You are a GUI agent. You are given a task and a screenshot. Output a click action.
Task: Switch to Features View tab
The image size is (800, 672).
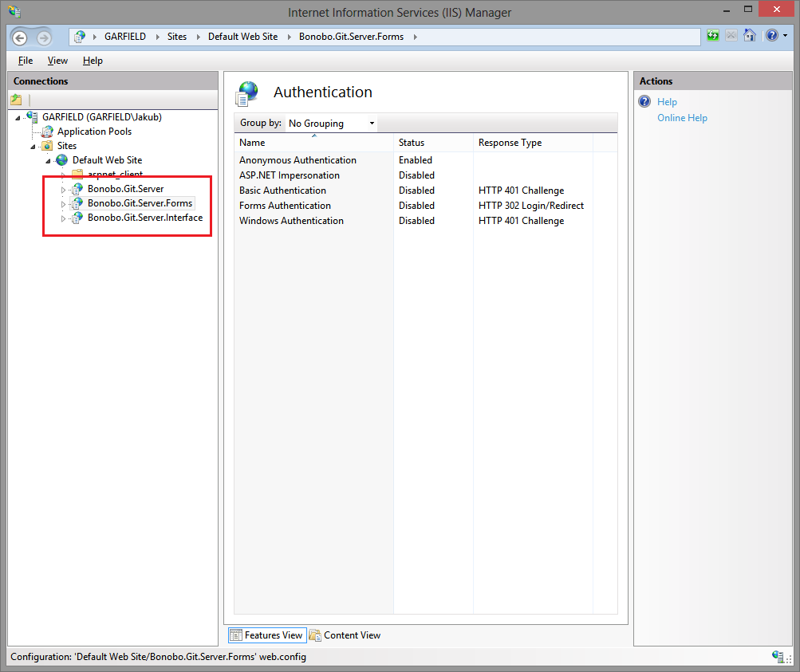267,635
